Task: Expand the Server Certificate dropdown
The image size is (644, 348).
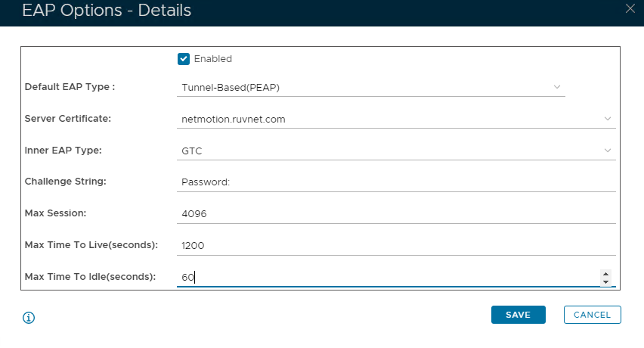Action: tap(397, 119)
